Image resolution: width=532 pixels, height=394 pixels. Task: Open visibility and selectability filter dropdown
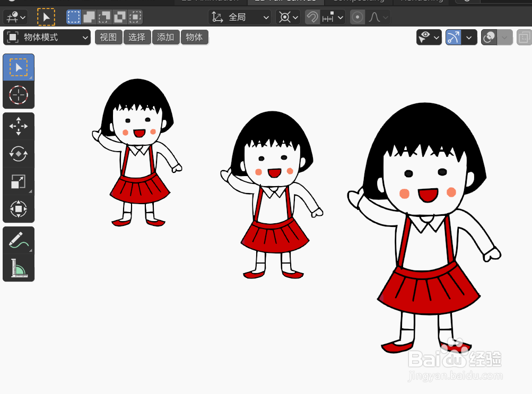click(429, 37)
